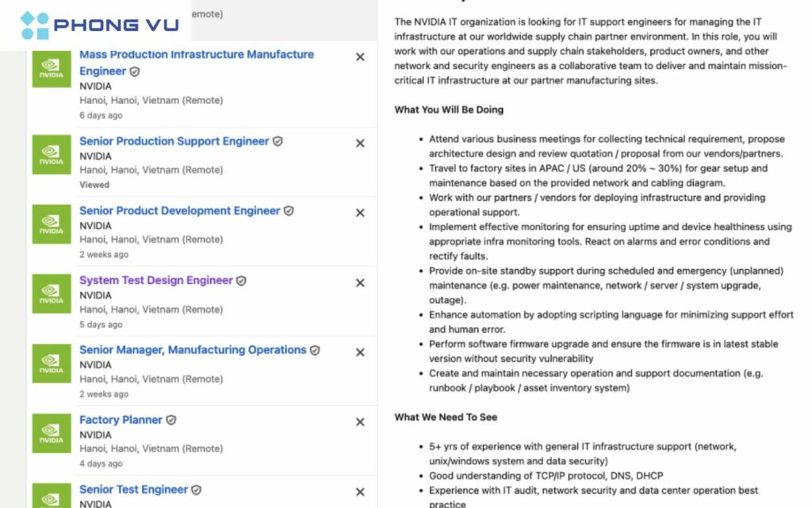The image size is (812, 508).
Task: Dismiss the Senior Manager, Manufacturing Operations job
Action: pyautogui.click(x=360, y=352)
